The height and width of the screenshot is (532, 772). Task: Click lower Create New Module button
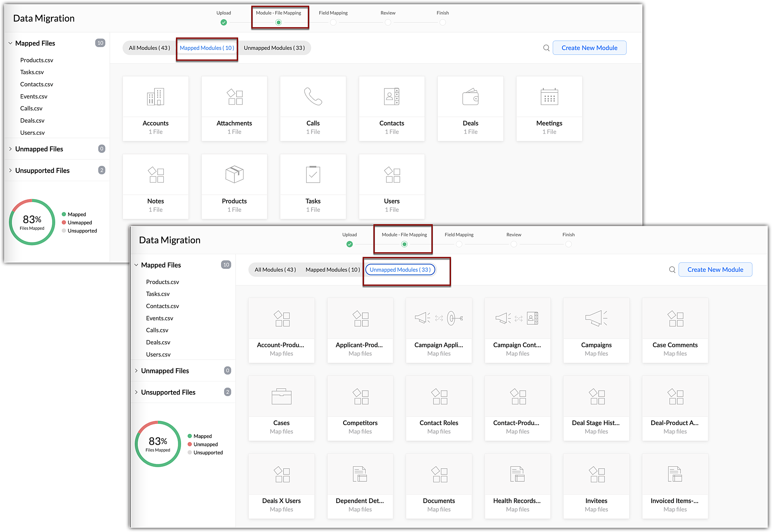pyautogui.click(x=715, y=270)
